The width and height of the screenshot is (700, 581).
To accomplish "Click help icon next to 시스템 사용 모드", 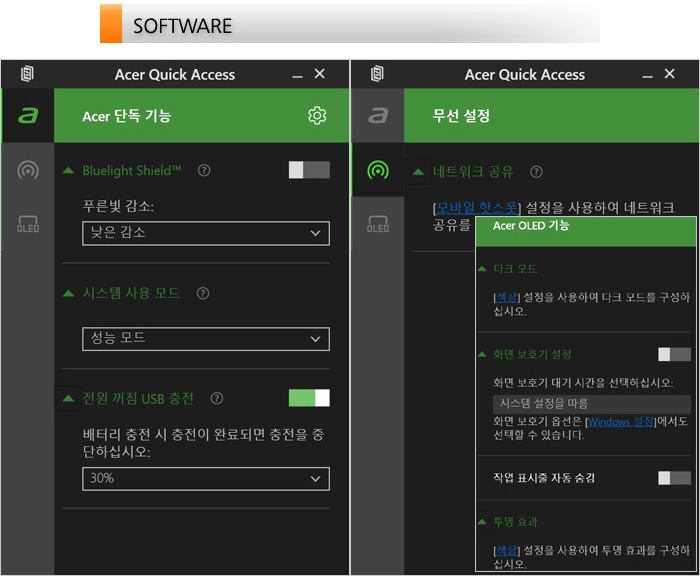I will coord(203,293).
